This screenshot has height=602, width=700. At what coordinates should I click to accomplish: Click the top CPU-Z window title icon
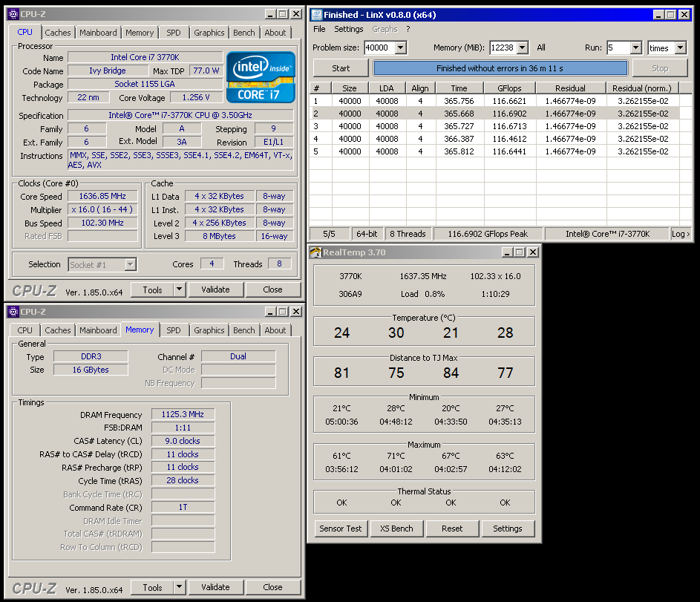pyautogui.click(x=13, y=14)
